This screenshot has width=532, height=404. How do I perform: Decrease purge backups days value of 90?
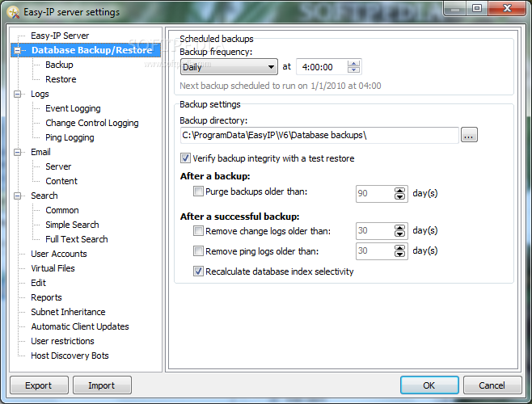(399, 196)
